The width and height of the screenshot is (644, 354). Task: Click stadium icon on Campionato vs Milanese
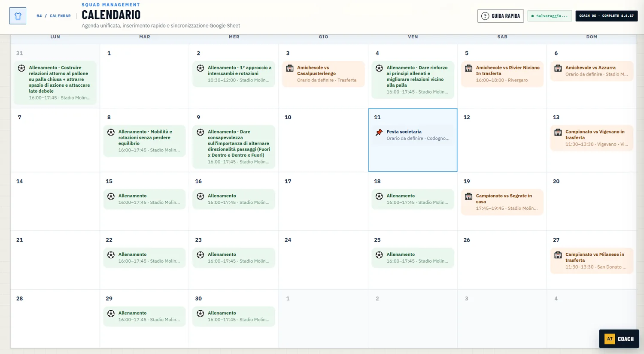point(558,255)
